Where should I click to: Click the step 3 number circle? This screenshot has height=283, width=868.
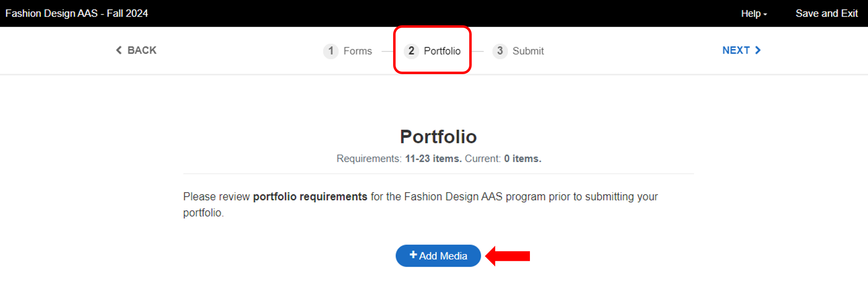pos(500,51)
